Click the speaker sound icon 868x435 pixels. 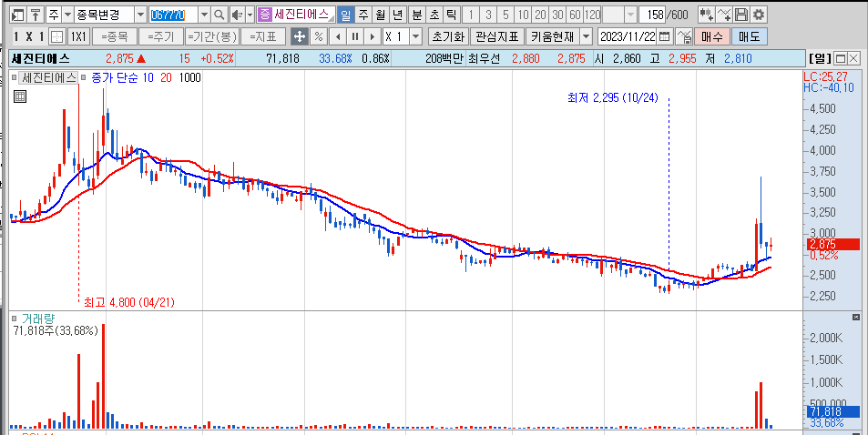(x=237, y=15)
